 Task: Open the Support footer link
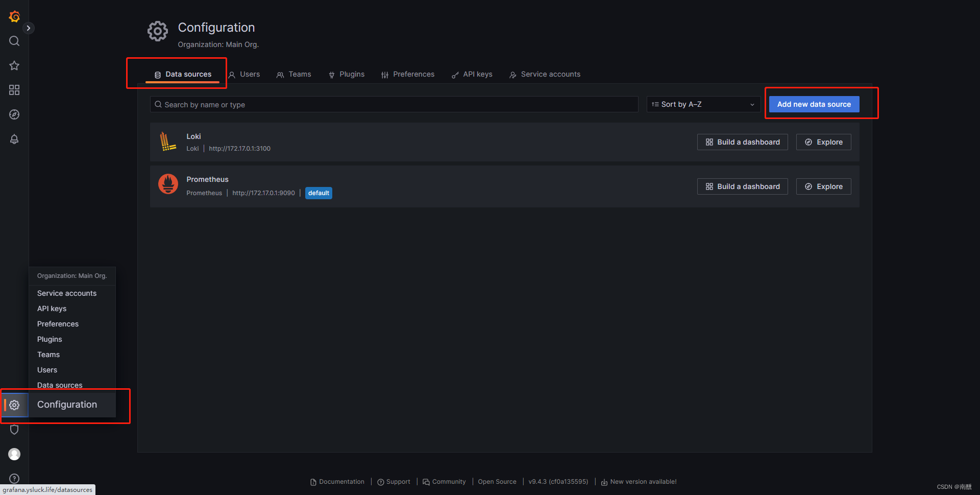point(394,482)
